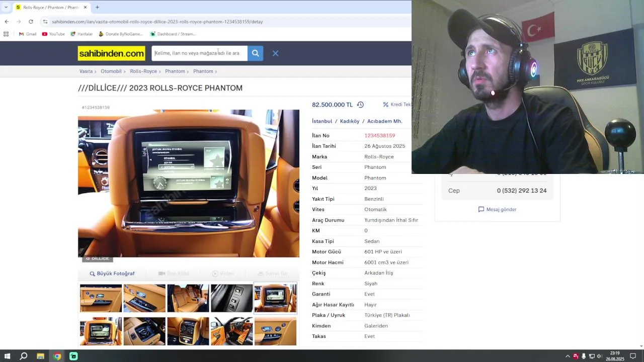Click the Yurtdışından İthal Sıfır value

click(x=391, y=220)
